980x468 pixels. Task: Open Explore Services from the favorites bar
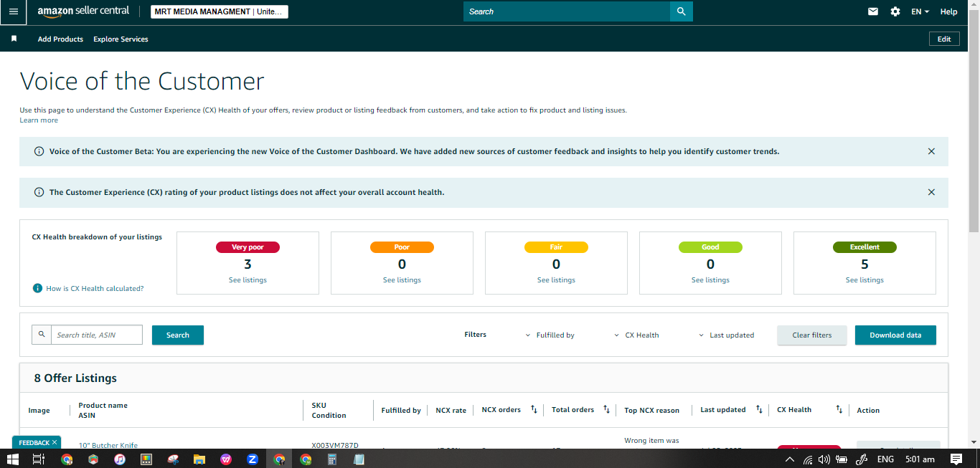pyautogui.click(x=121, y=39)
